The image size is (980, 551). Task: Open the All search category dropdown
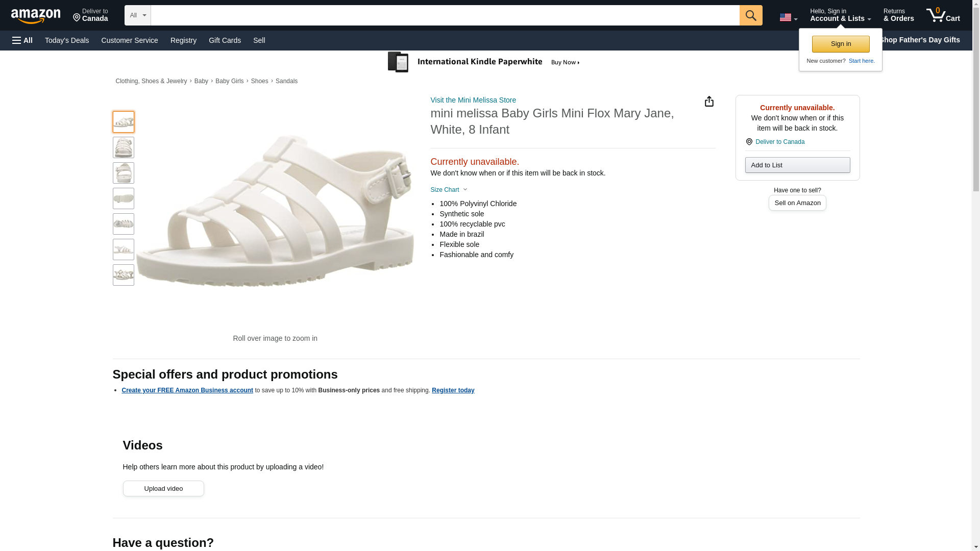pos(137,15)
